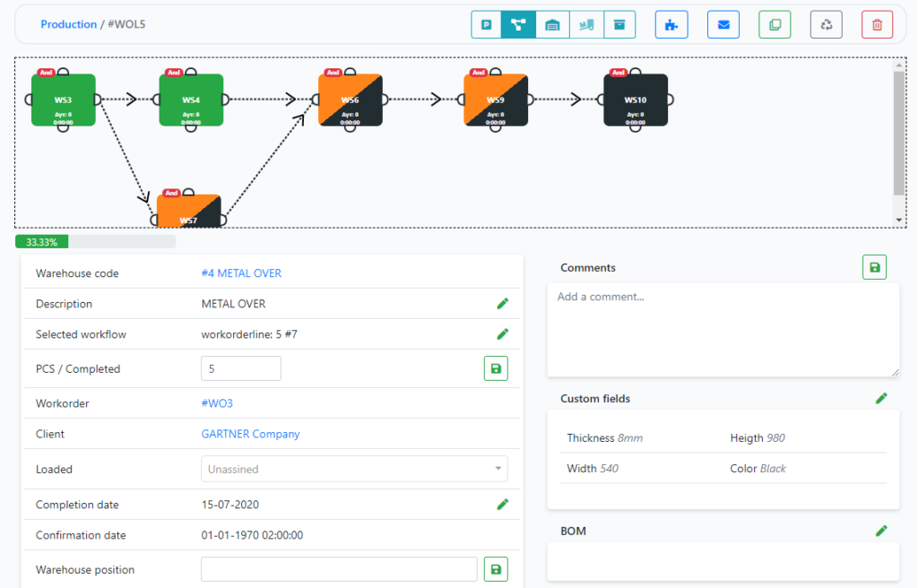The height and width of the screenshot is (588, 918).
Task: Click the gray recycle icon
Action: pyautogui.click(x=826, y=25)
